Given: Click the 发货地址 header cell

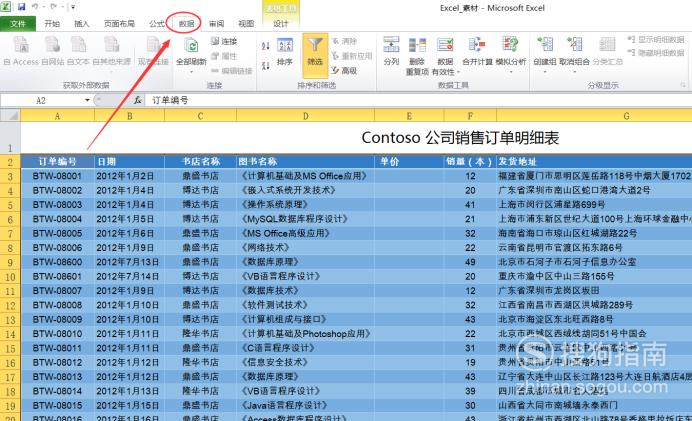Looking at the screenshot, I should (x=594, y=162).
